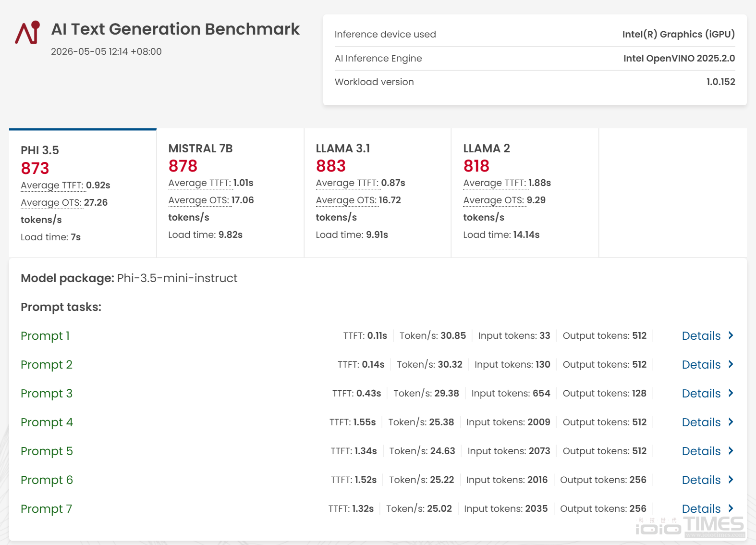Expand Prompt 2 using its chevron arrow
Image resolution: width=756 pixels, height=545 pixels.
tap(731, 364)
